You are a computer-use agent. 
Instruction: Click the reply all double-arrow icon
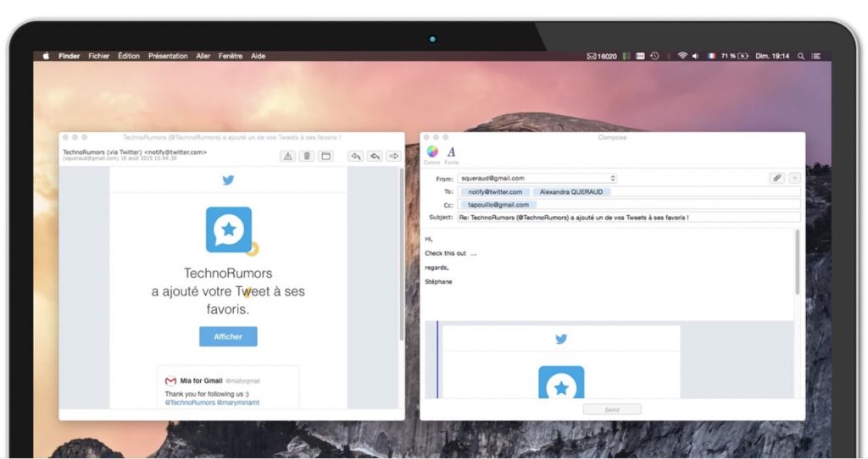click(375, 156)
